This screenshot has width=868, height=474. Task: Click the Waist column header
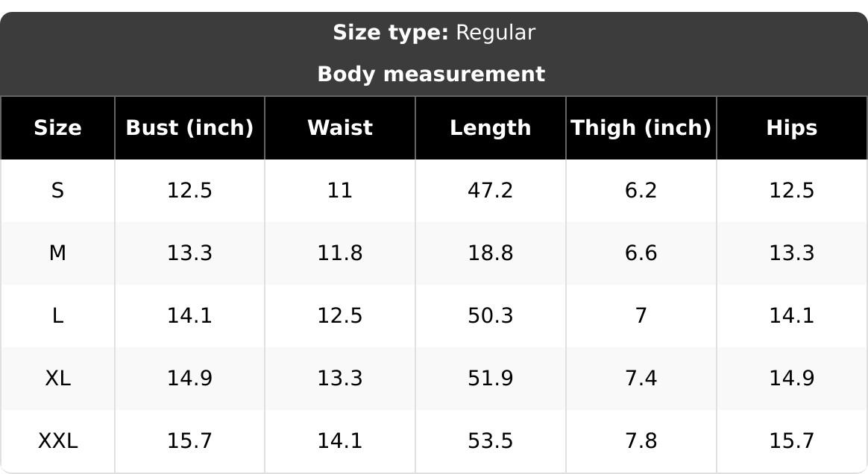340,127
